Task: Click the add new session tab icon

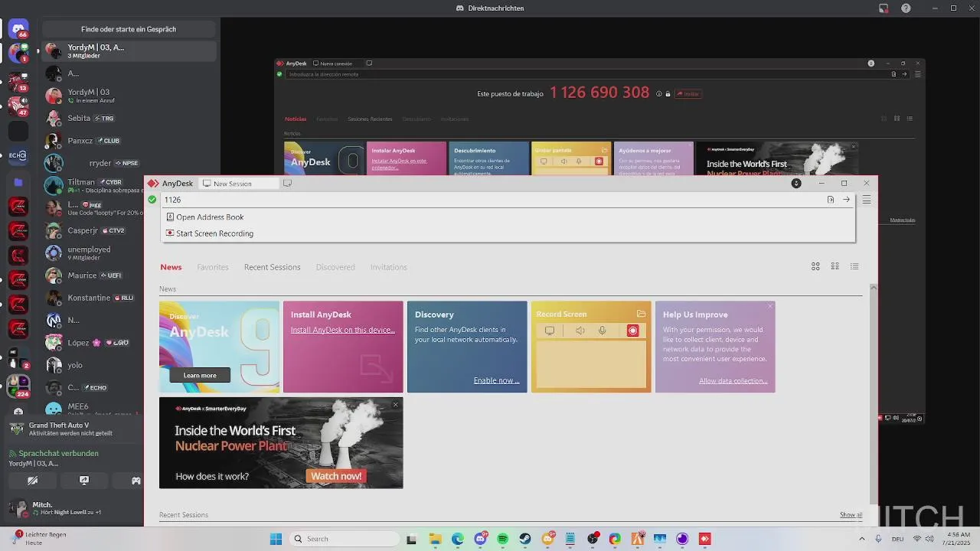Action: (x=287, y=184)
